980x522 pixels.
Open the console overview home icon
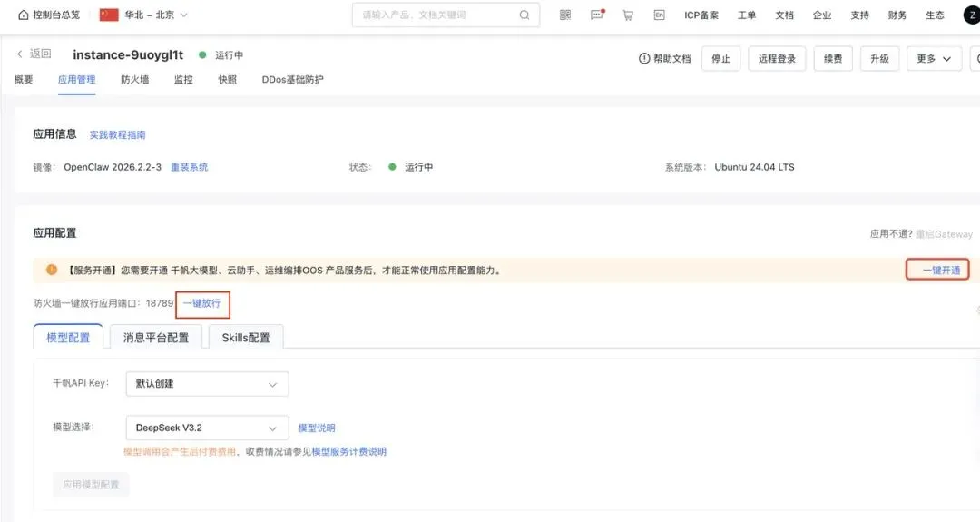23,15
